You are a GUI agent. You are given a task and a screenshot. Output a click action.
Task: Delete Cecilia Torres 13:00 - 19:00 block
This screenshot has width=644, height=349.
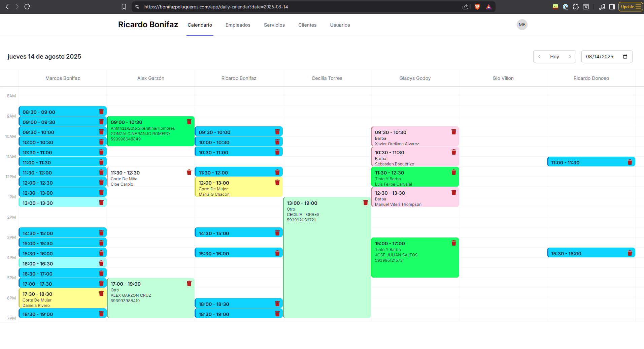tap(365, 202)
